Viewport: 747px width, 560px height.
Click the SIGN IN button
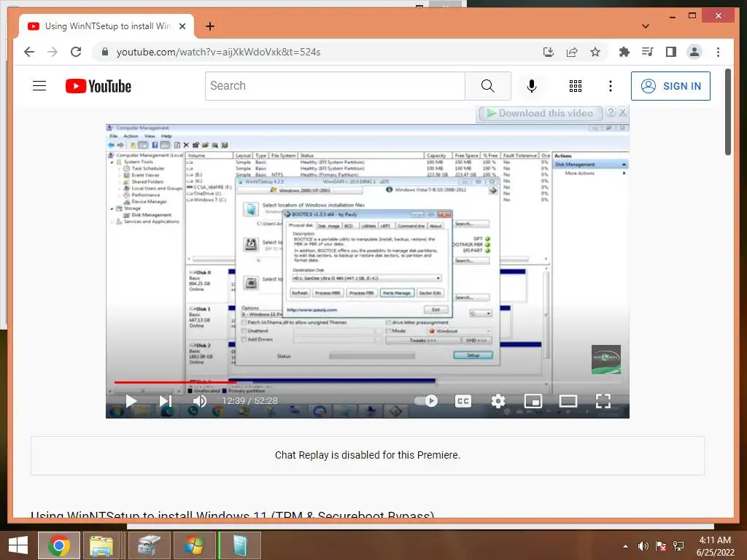670,86
